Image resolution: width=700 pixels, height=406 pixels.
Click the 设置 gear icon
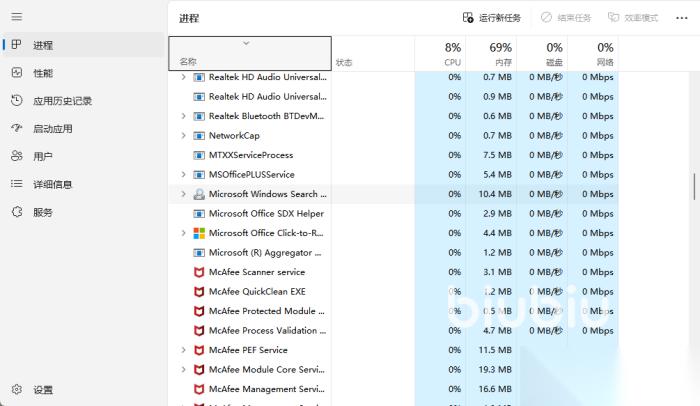pos(17,389)
